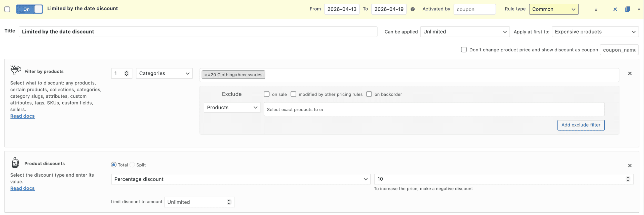Delete the rule with the blue X icon
Screen dimensions: 644x215
(615, 9)
